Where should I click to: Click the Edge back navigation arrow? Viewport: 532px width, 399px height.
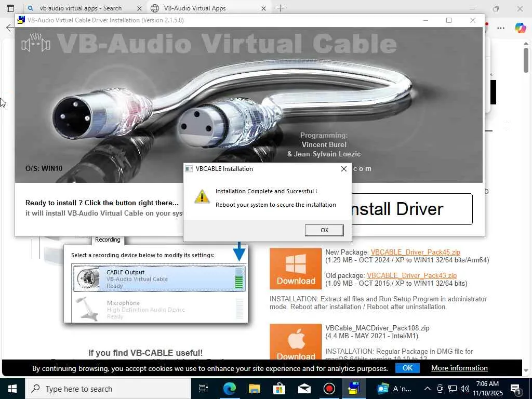[10, 28]
